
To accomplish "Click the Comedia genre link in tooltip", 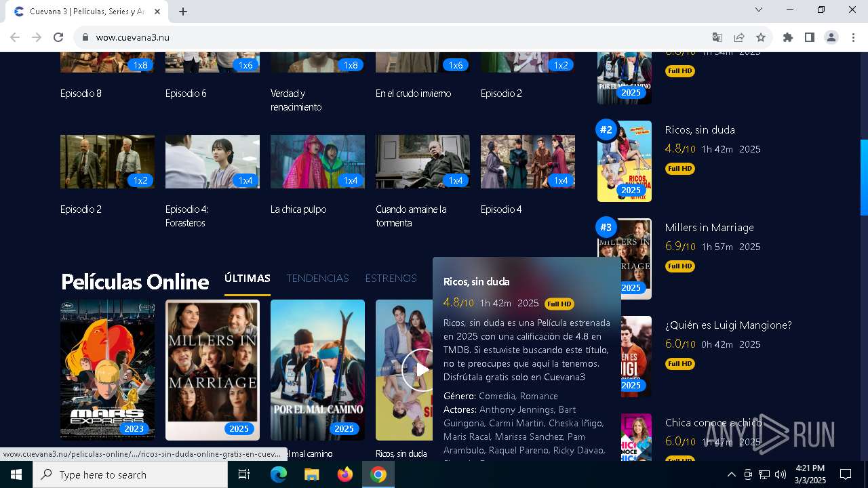I will [497, 396].
